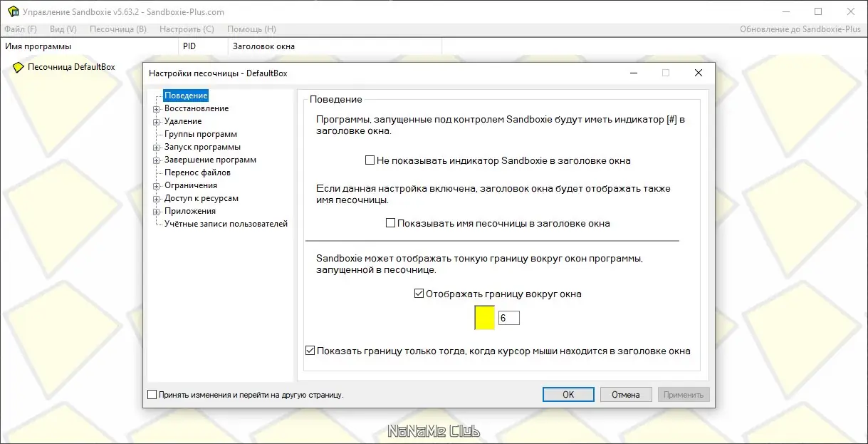Expand the Доступ к ресурсам tree node
This screenshot has height=444, width=868.
[x=157, y=199]
